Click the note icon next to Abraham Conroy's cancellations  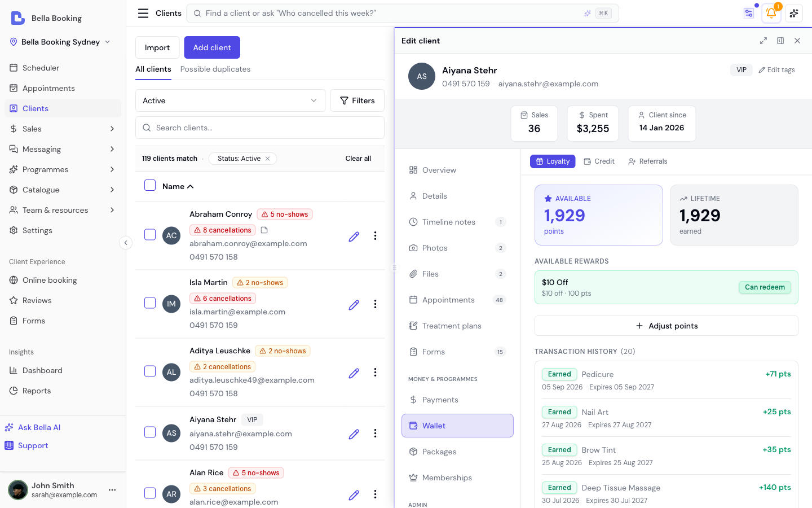point(264,230)
